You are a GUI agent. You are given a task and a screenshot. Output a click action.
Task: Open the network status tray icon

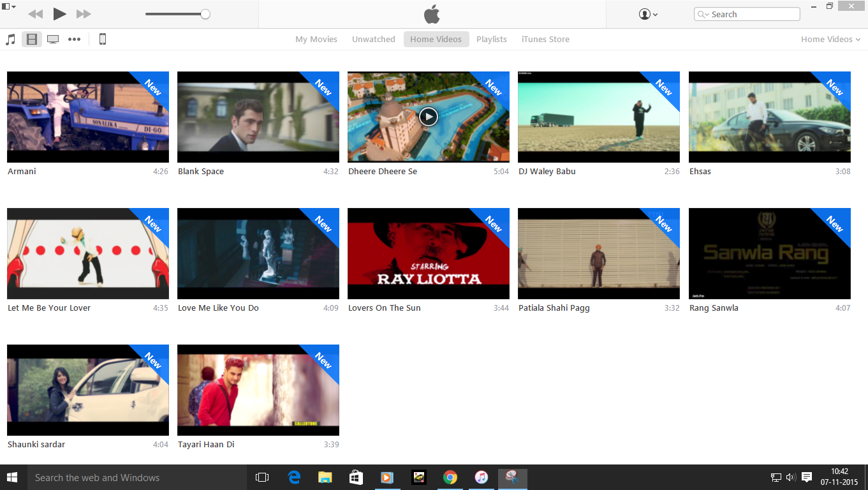pyautogui.click(x=776, y=477)
